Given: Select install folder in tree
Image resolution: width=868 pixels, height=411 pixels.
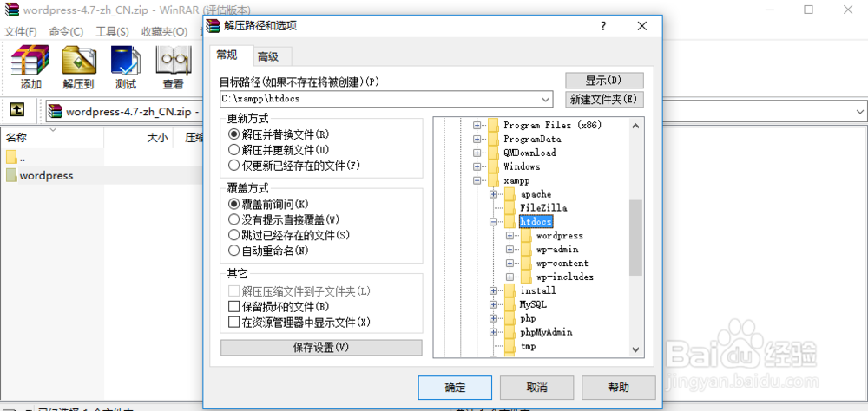Looking at the screenshot, I should click(x=538, y=291).
